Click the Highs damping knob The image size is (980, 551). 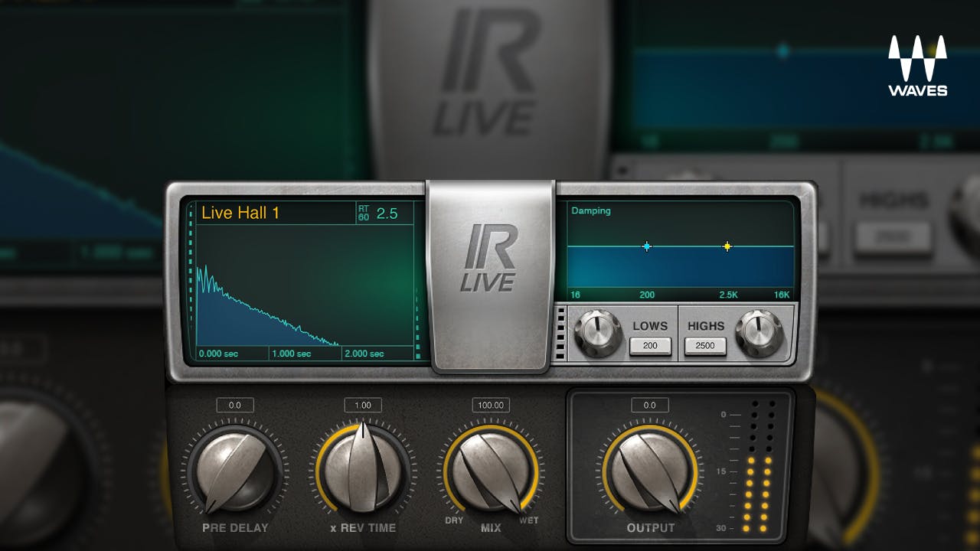[759, 333]
